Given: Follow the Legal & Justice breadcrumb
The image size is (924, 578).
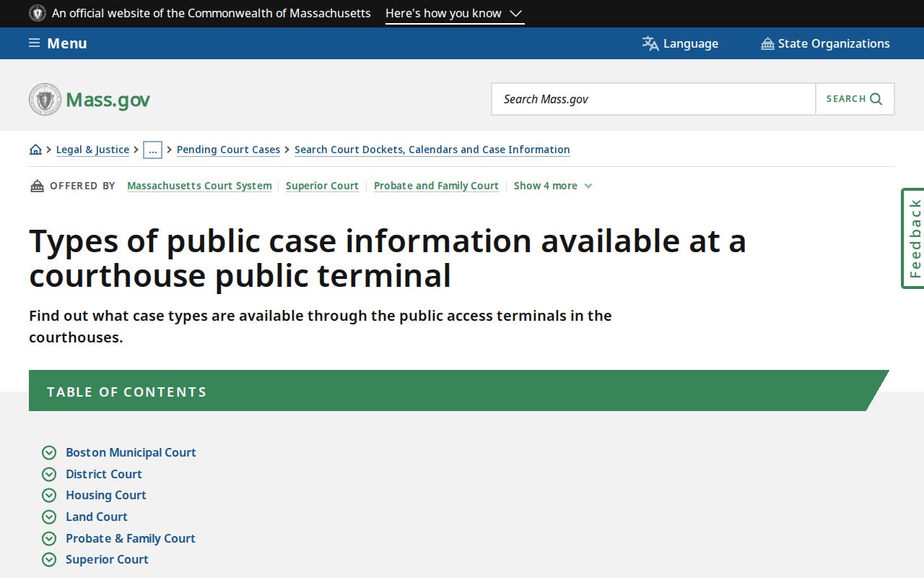Looking at the screenshot, I should tap(92, 150).
